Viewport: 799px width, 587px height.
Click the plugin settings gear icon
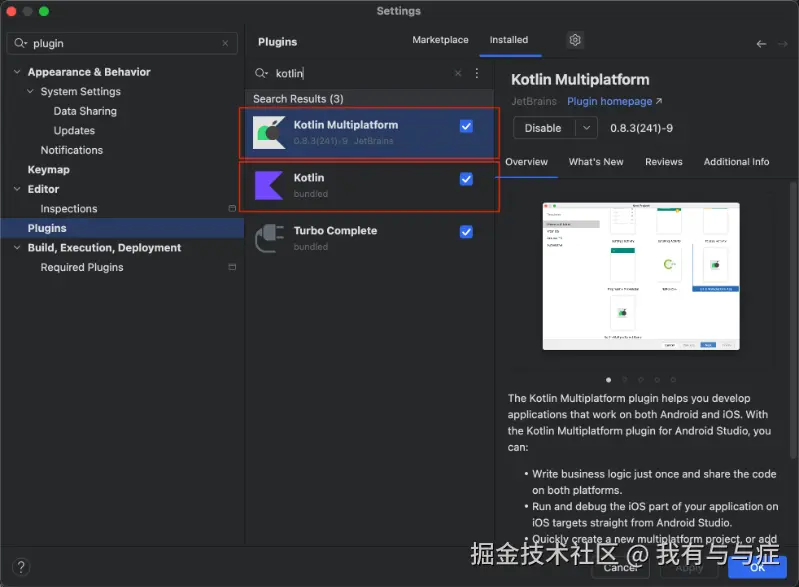point(575,40)
